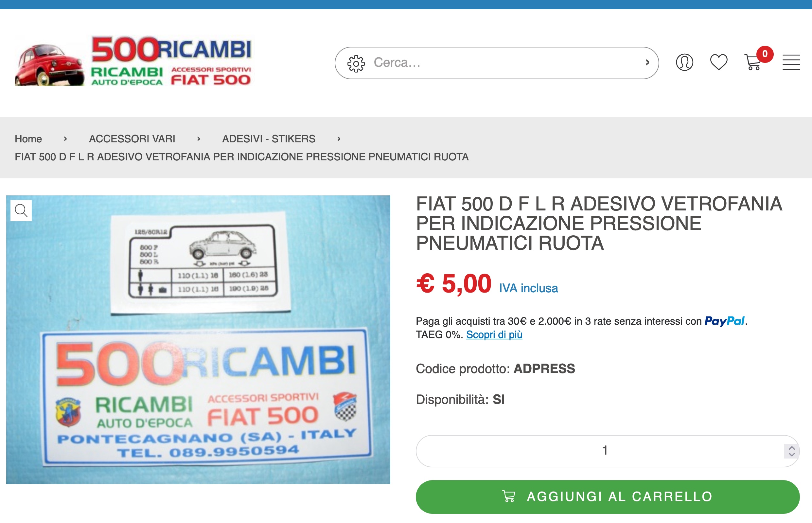Open the user account icon
812x523 pixels.
pos(684,63)
